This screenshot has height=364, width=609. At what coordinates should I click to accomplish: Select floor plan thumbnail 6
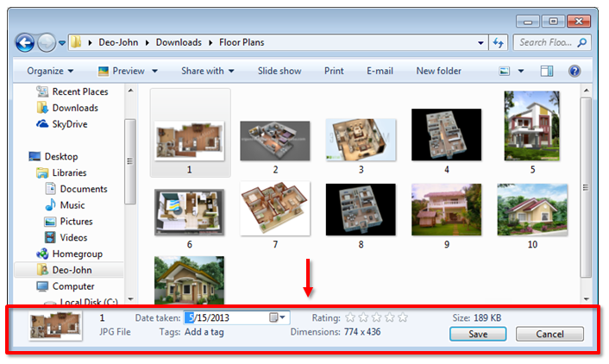click(190, 212)
